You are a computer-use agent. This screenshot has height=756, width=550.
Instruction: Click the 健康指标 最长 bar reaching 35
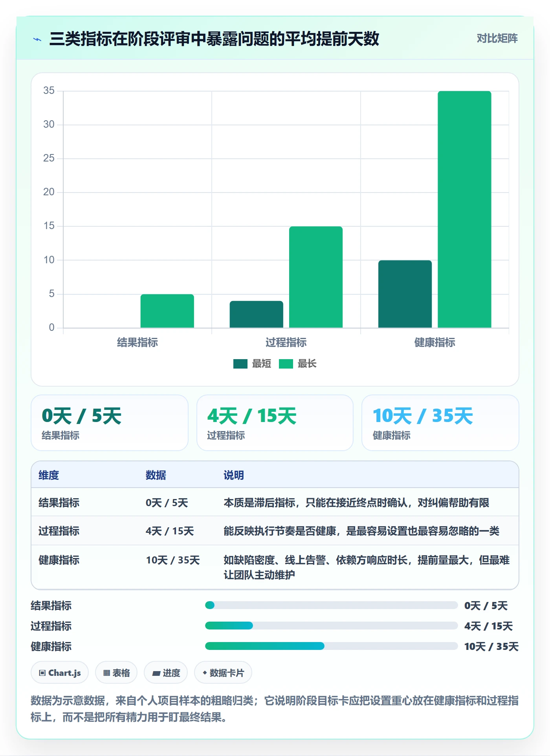[x=464, y=209]
